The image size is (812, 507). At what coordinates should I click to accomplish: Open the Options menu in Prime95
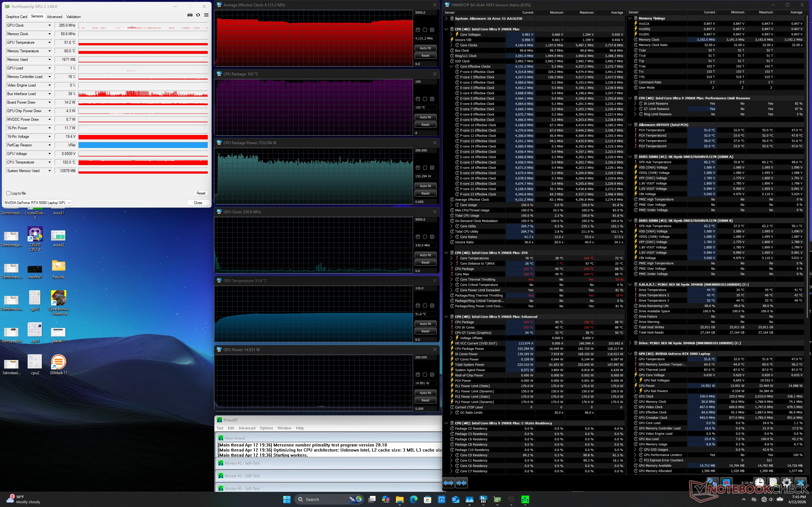[x=266, y=428]
